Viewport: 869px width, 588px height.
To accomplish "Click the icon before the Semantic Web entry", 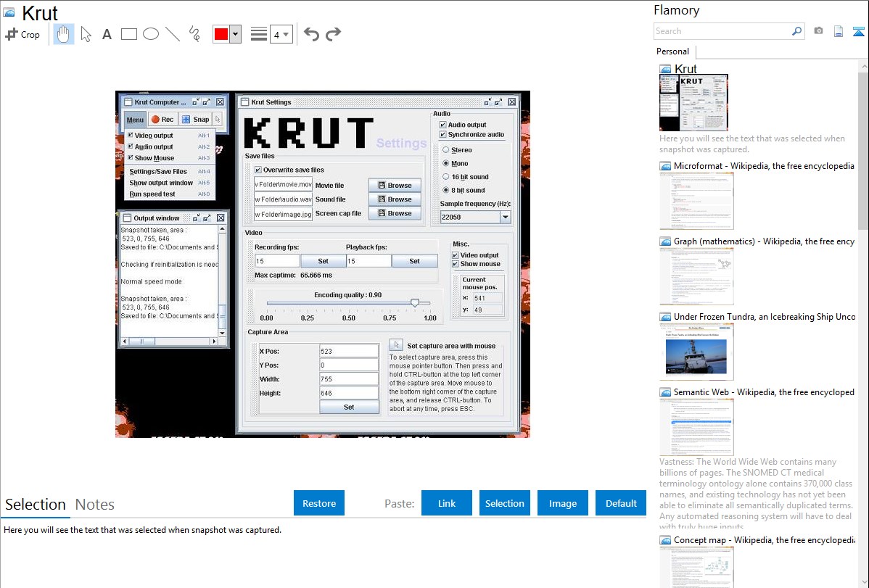I will tap(665, 392).
